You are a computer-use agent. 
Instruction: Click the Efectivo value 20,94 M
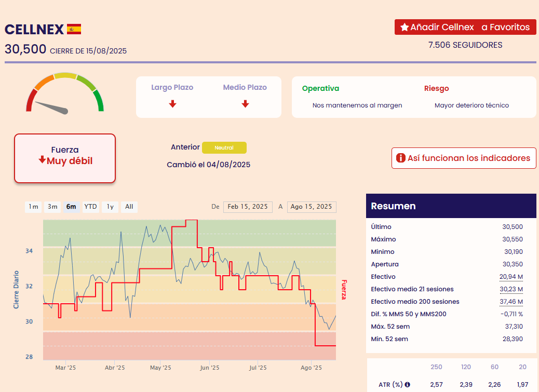(x=511, y=277)
